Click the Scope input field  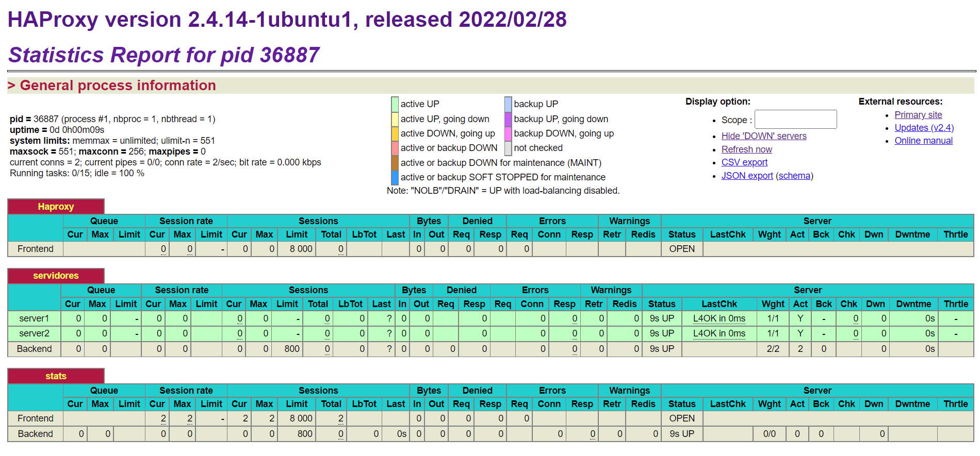tap(795, 120)
